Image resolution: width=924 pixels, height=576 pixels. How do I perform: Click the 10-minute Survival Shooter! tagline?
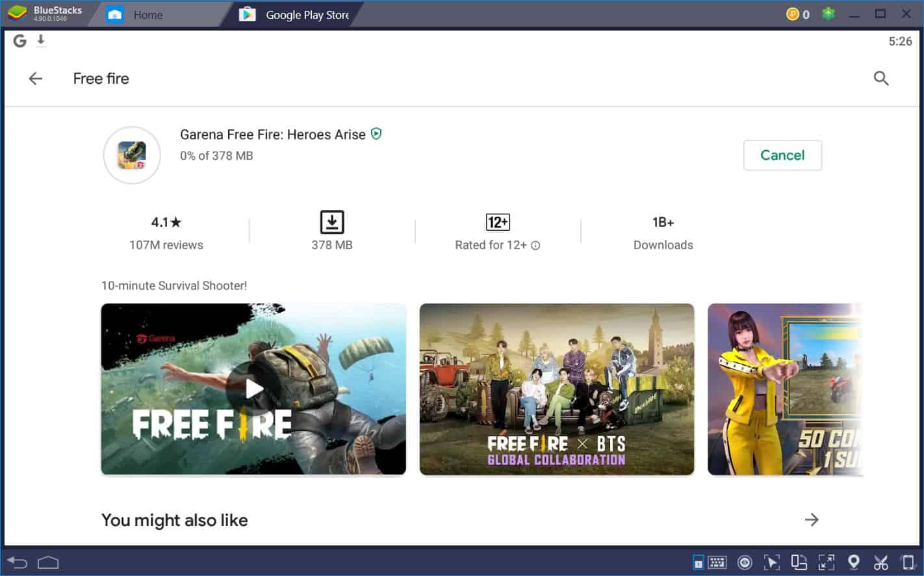click(x=174, y=285)
